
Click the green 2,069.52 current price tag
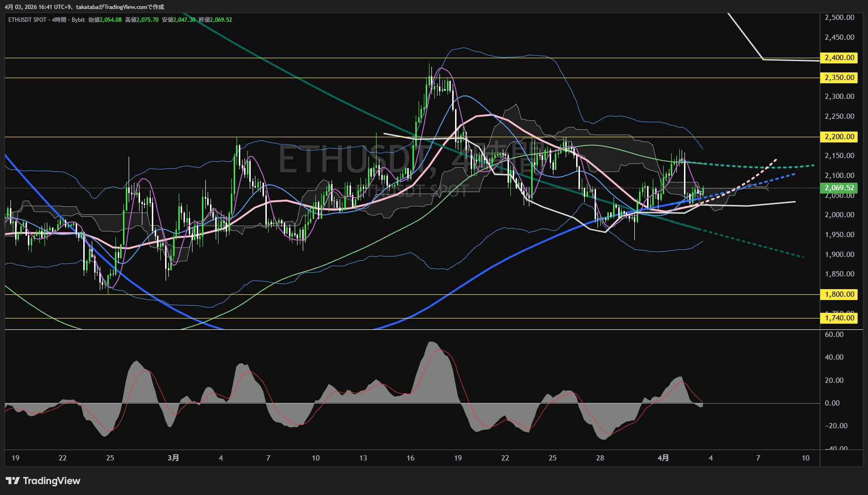click(x=839, y=188)
